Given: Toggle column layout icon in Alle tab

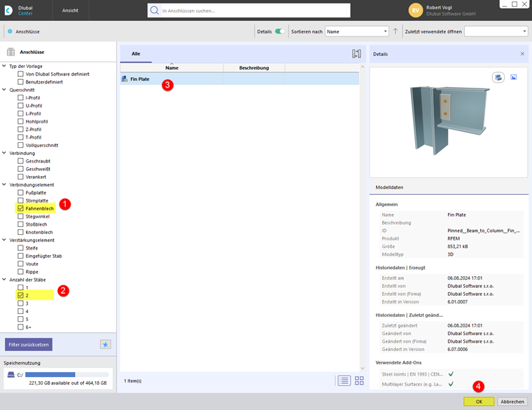Looking at the screenshot, I should point(356,54).
